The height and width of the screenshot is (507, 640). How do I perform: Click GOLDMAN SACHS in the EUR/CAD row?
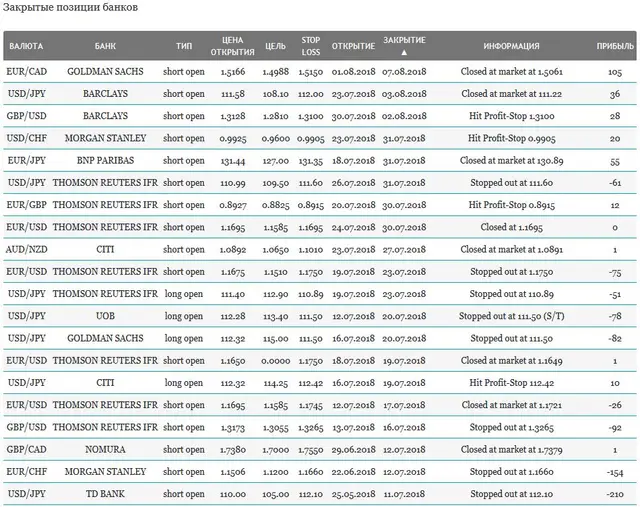point(105,71)
